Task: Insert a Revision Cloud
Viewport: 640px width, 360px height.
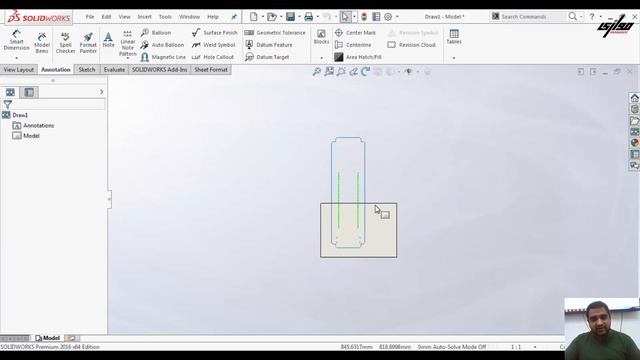Action: (412, 45)
